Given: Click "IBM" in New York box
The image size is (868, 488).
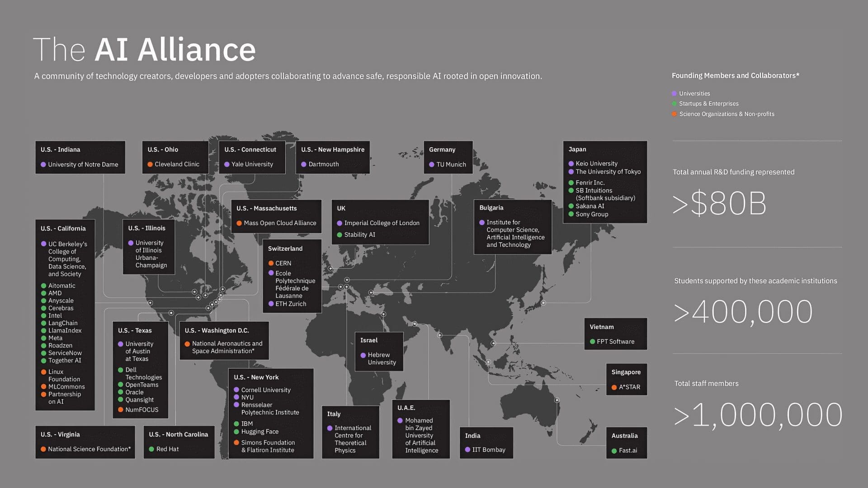Looking at the screenshot, I should pos(247,424).
